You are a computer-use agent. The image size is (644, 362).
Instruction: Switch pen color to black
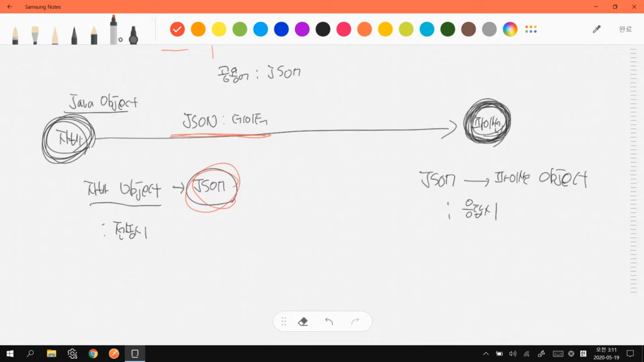coord(323,29)
